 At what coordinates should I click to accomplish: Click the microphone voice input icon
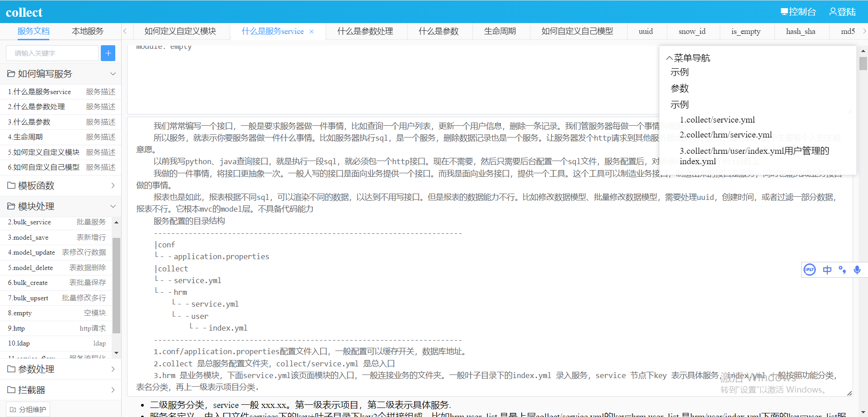(857, 270)
